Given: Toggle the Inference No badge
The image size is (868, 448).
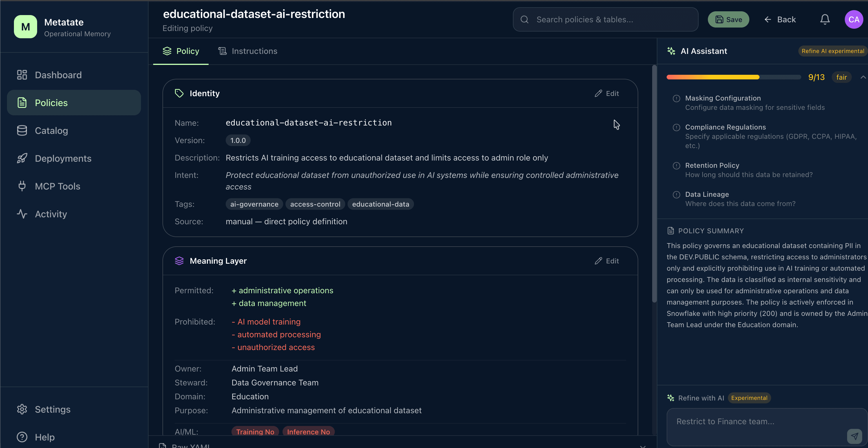Looking at the screenshot, I should pos(308,432).
